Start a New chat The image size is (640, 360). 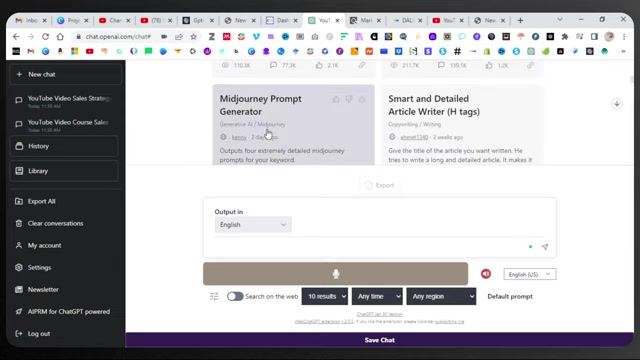click(x=65, y=74)
